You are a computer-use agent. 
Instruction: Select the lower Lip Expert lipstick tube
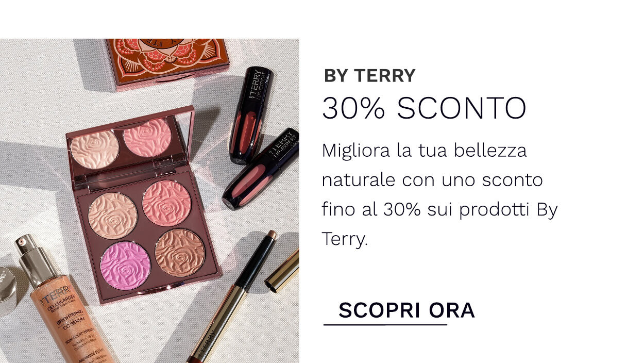coord(260,170)
